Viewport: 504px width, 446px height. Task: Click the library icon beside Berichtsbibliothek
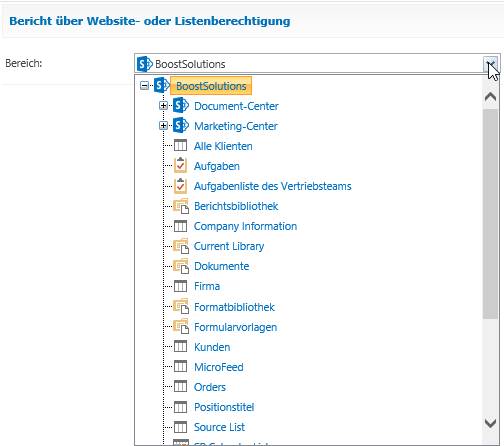click(x=181, y=206)
